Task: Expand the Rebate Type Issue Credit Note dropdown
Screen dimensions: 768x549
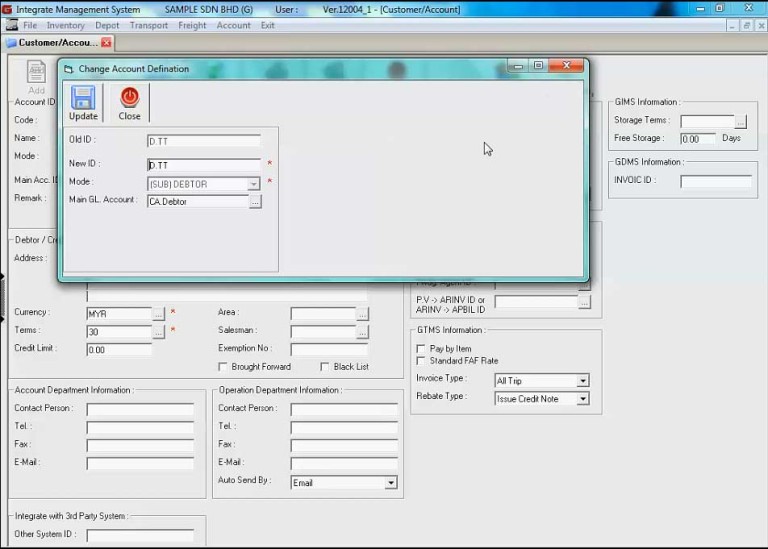Action: coord(582,399)
